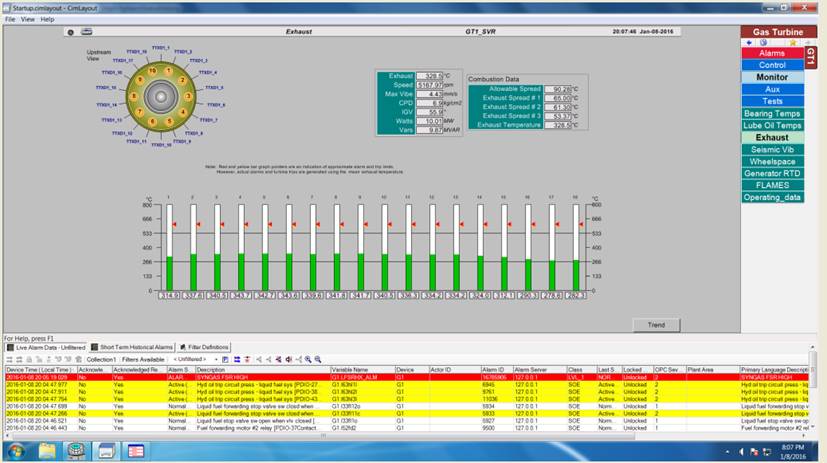Screen dimensions: 827x463
Task: Click the yellow star favorites icon
Action: pos(793,43)
